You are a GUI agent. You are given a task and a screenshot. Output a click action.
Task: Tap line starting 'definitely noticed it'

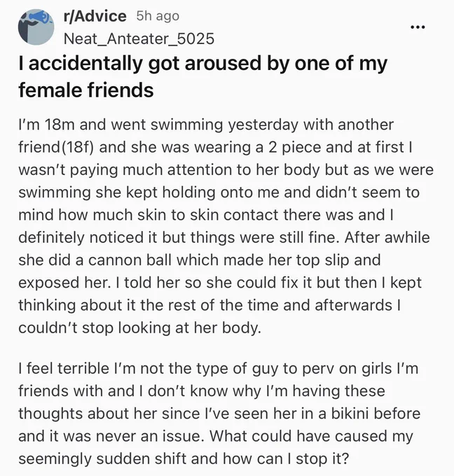(x=224, y=237)
